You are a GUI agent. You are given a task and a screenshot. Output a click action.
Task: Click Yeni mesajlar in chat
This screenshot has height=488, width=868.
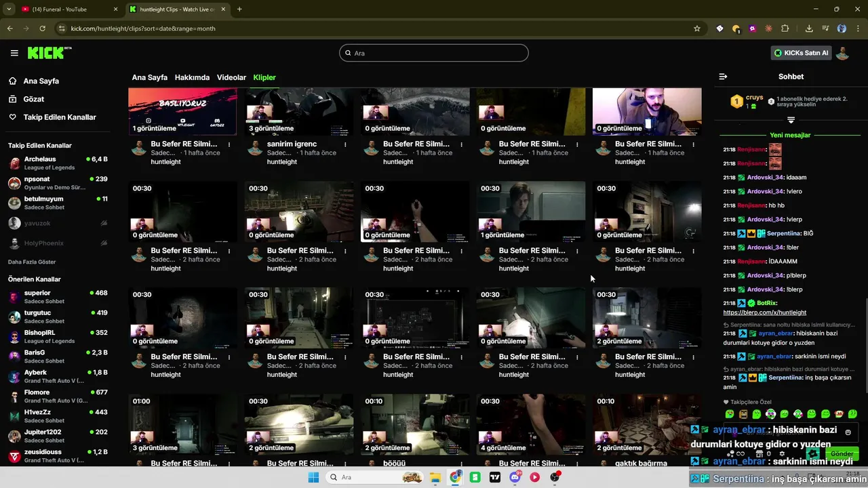790,135
